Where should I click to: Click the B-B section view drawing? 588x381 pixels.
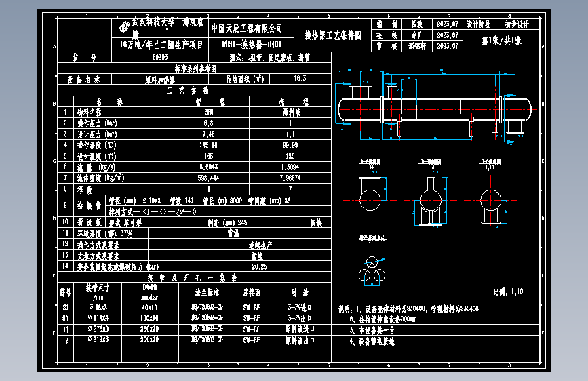point(431,201)
